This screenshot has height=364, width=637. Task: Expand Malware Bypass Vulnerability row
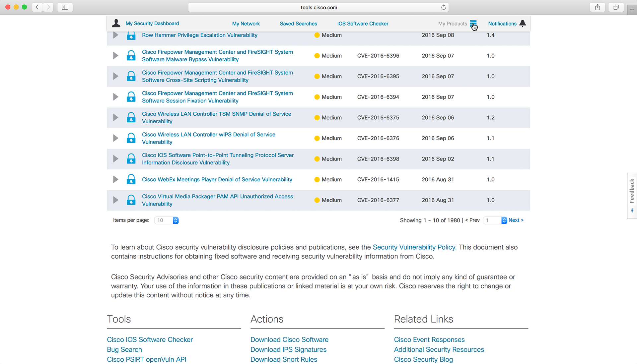pyautogui.click(x=115, y=55)
